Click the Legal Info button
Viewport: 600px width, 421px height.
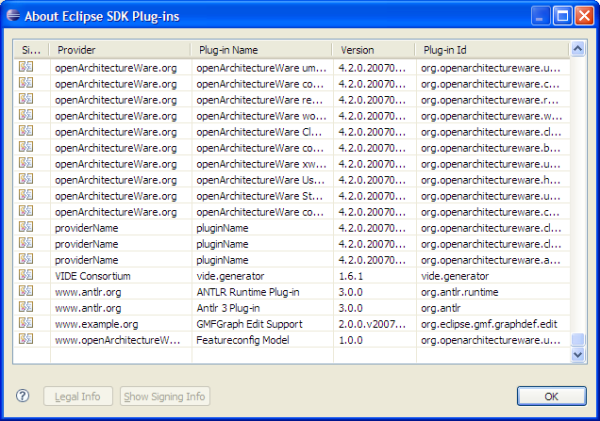coord(78,396)
